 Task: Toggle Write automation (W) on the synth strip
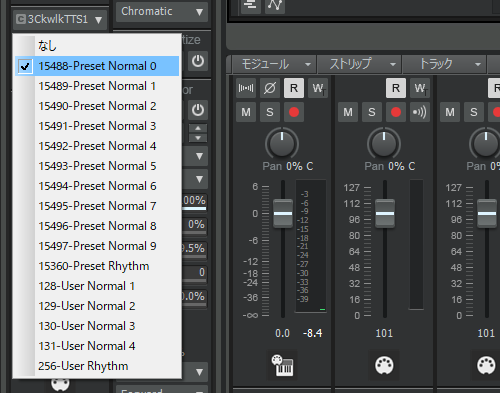click(x=318, y=88)
